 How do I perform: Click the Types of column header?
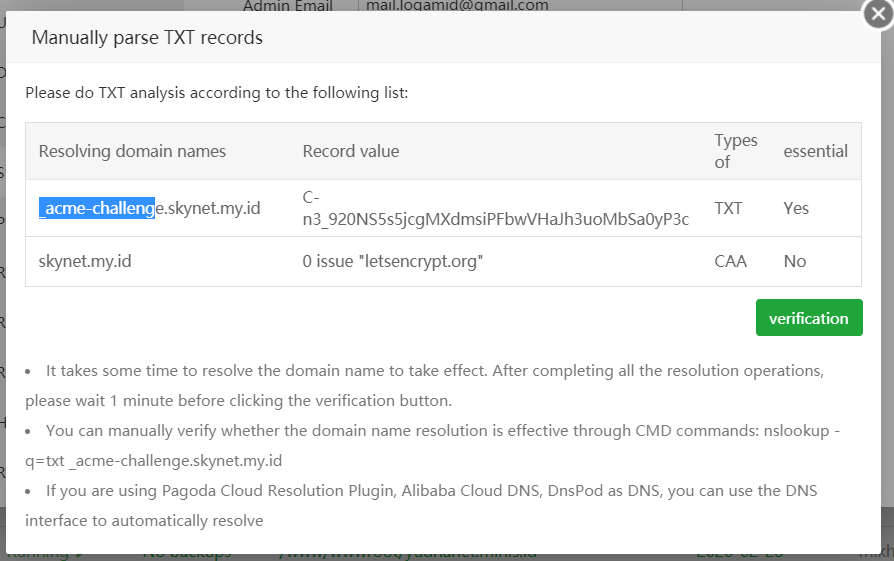pyautogui.click(x=736, y=151)
